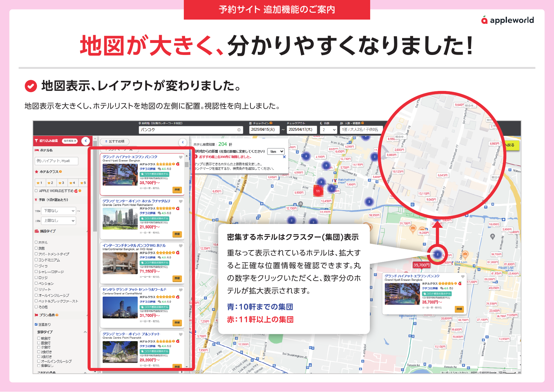Open hotel class help icon in filter panel
Screen dimensions: 554x392
[x=60, y=172]
